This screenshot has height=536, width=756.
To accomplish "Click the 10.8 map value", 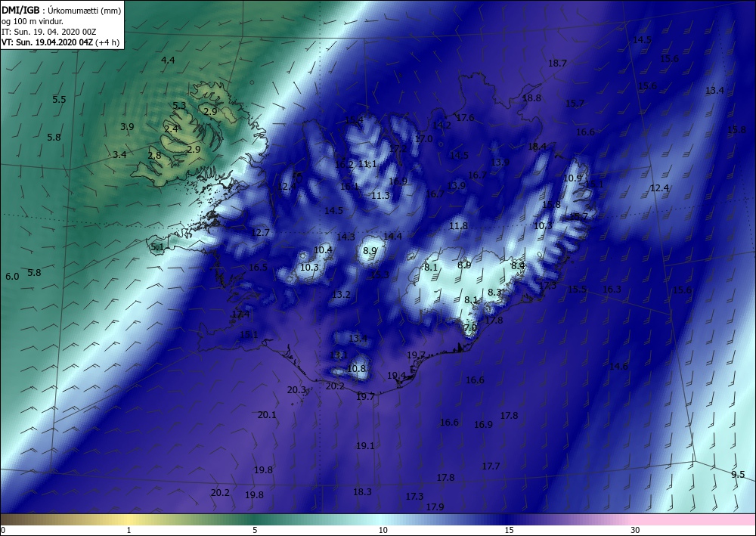I will pyautogui.click(x=356, y=369).
